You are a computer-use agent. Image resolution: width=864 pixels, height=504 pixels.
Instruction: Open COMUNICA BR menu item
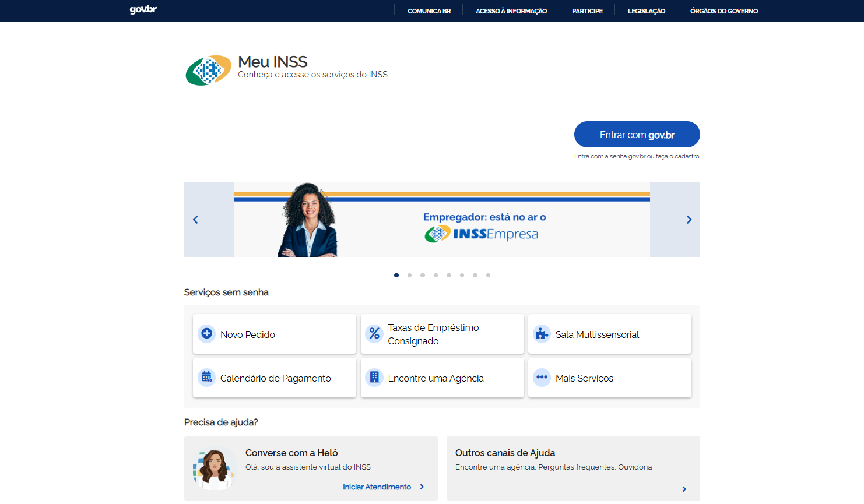[x=429, y=11]
